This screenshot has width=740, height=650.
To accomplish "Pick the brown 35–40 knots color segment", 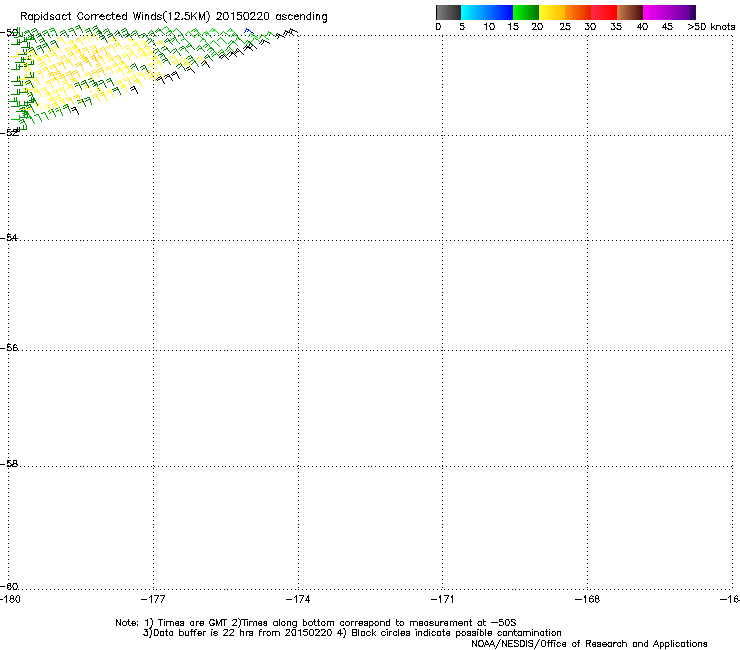I will pyautogui.click(x=630, y=12).
